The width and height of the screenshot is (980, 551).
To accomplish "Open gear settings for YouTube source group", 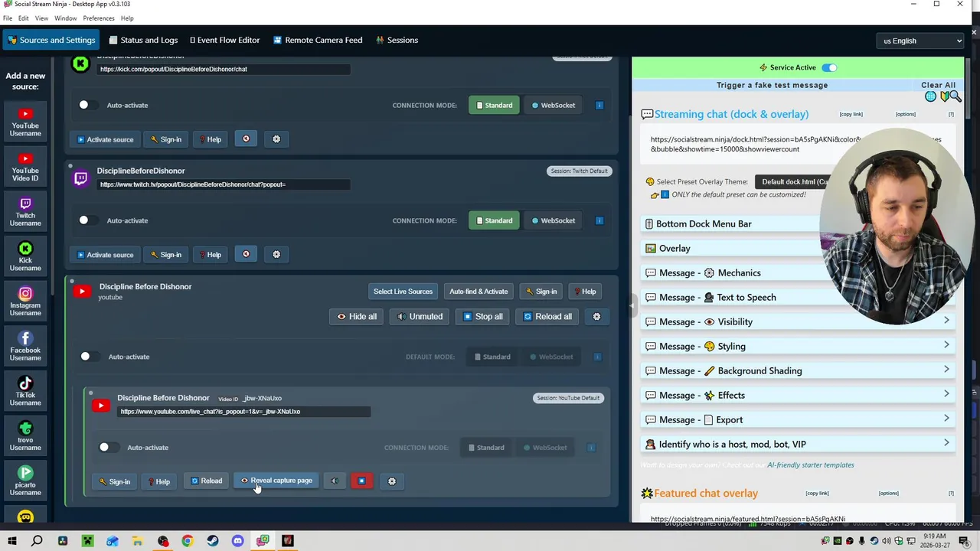I will (x=597, y=317).
